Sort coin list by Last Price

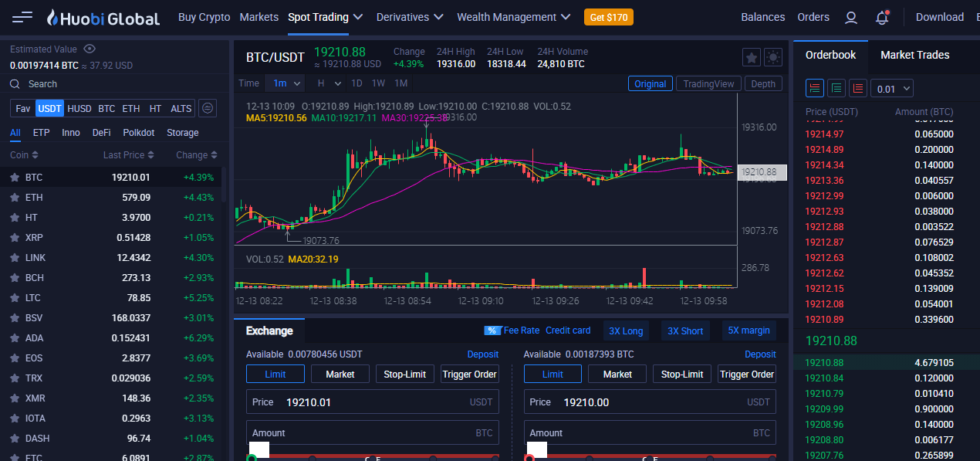point(128,155)
